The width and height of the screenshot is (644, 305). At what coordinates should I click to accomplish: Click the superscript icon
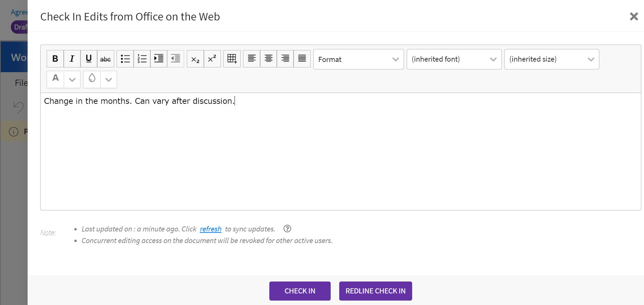point(212,59)
